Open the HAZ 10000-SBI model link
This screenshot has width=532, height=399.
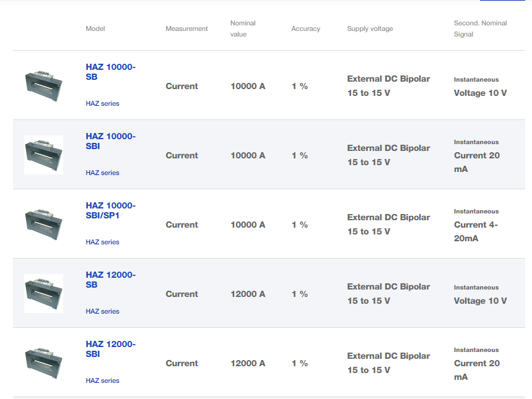(110, 141)
